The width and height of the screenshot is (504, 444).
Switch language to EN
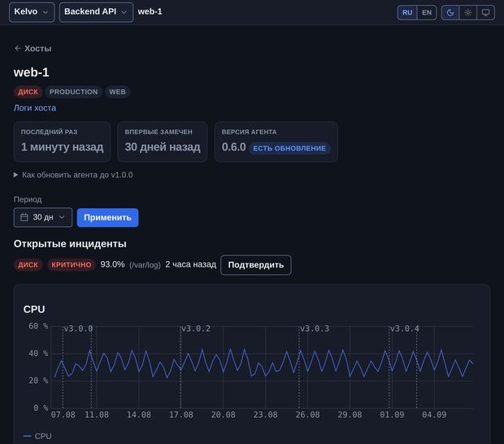click(427, 12)
